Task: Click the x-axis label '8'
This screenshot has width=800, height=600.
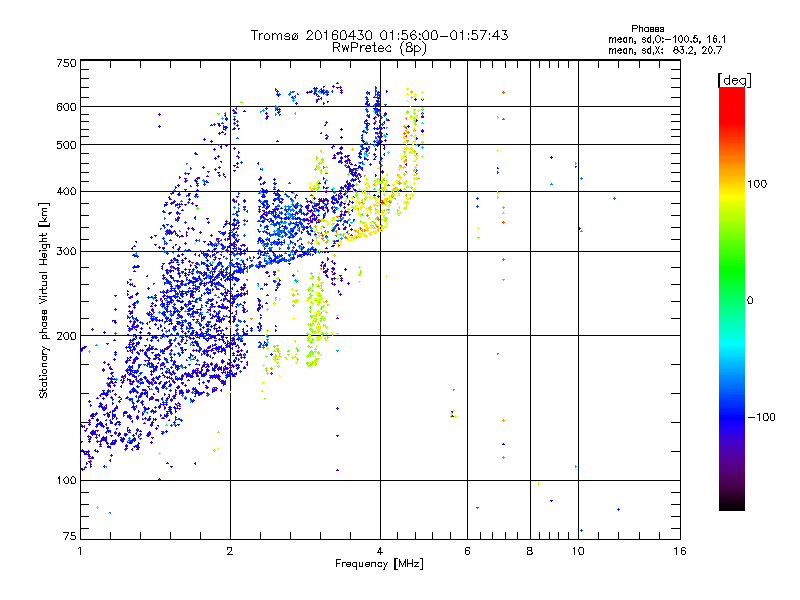Action: pos(530,551)
